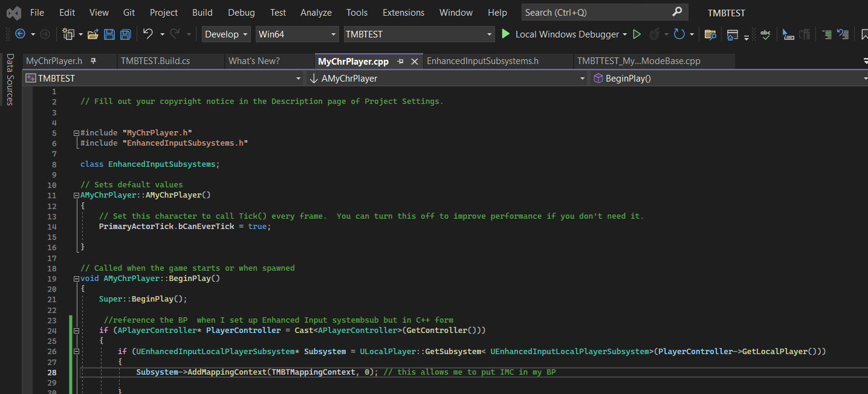
Task: Open the Debug menu
Action: pyautogui.click(x=241, y=12)
